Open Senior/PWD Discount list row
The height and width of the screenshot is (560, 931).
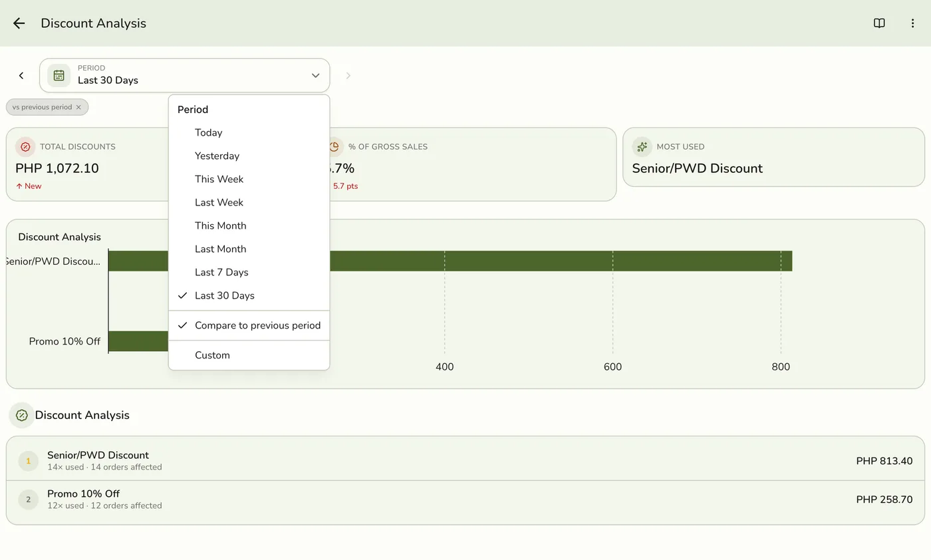tap(465, 459)
